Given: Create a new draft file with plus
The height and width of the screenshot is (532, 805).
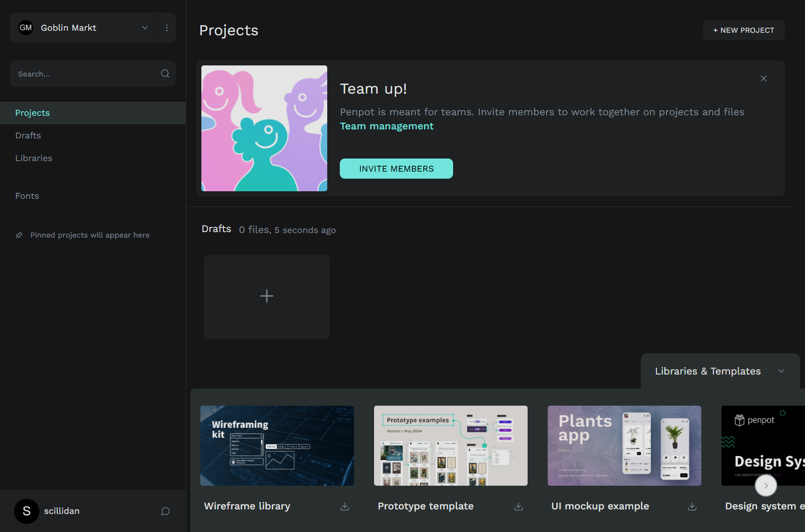Looking at the screenshot, I should pos(267,296).
